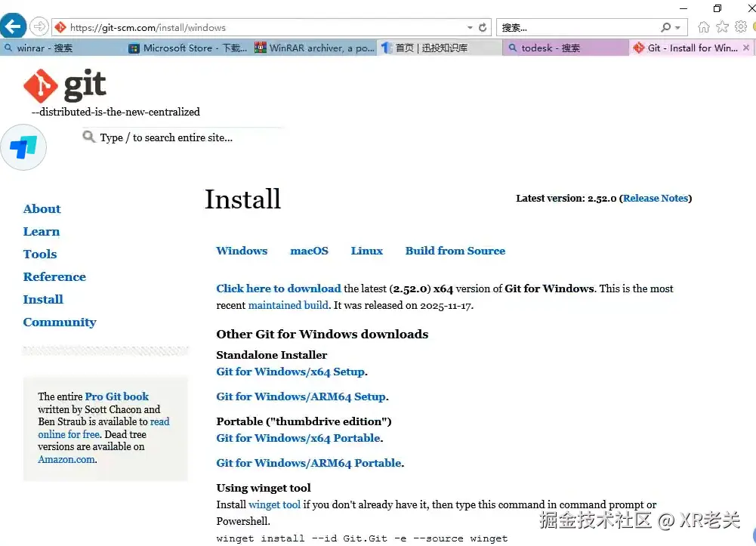This screenshot has width=756, height=546.
Task: Click the site search magnifier icon
Action: point(88,137)
